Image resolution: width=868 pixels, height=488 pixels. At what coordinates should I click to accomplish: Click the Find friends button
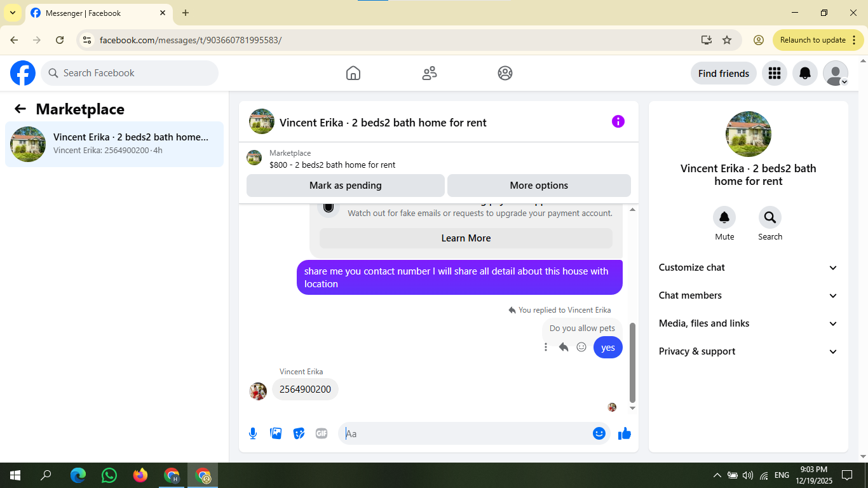click(x=724, y=73)
